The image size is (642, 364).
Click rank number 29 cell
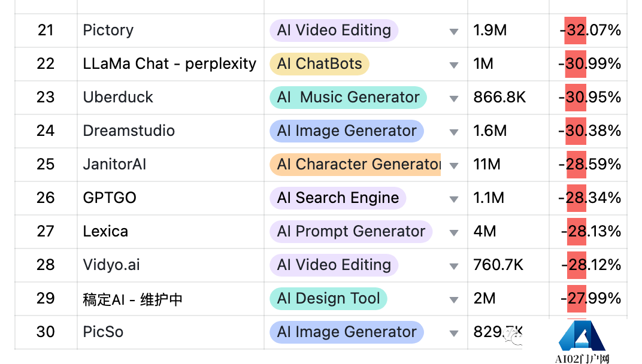pos(46,299)
